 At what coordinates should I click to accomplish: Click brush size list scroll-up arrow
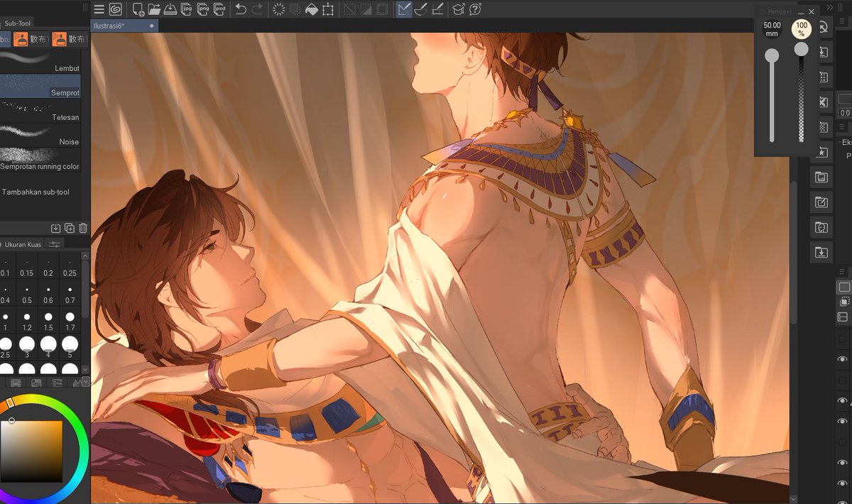point(86,255)
